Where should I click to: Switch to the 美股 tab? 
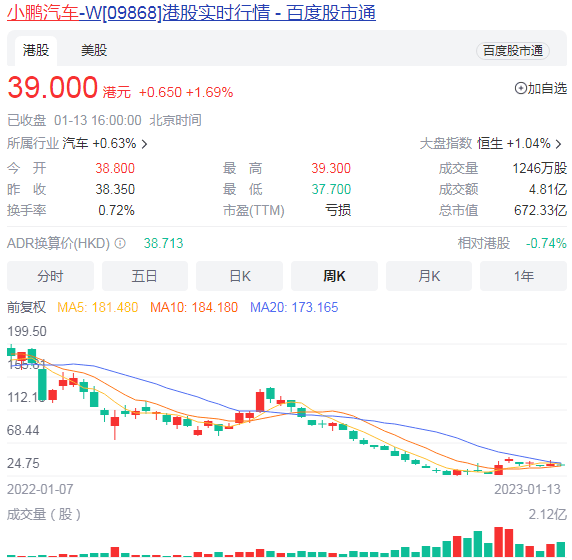click(94, 50)
